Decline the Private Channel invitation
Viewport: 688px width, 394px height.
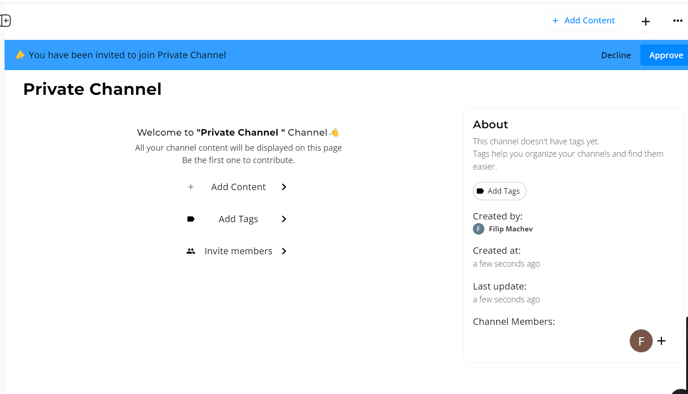[616, 55]
